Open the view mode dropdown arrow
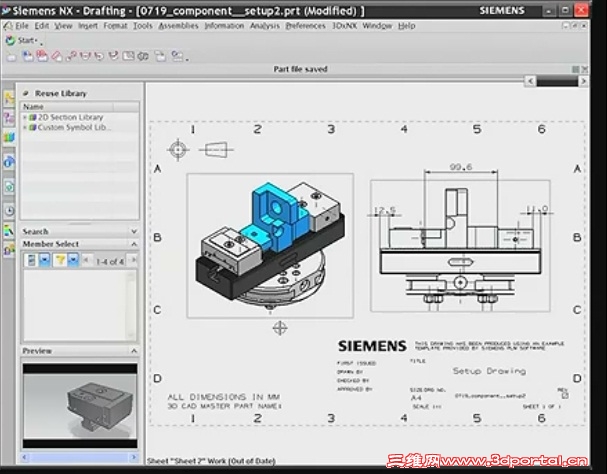 [45, 260]
